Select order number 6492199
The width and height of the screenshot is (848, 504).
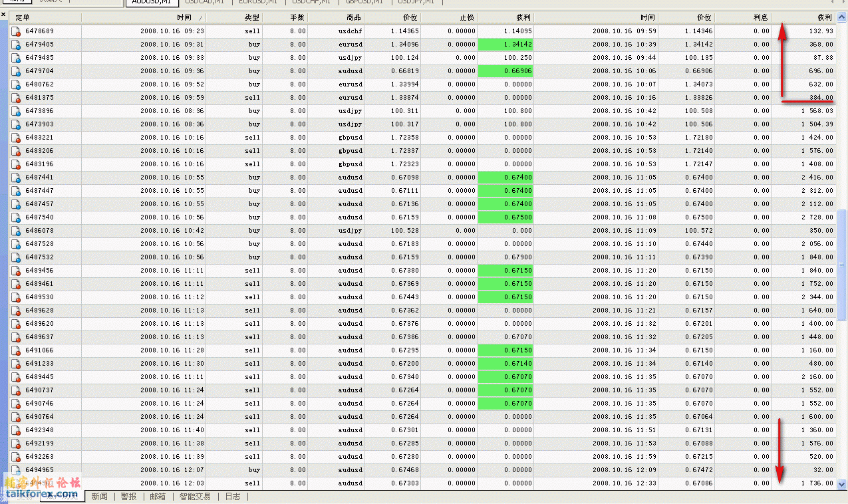coord(40,443)
